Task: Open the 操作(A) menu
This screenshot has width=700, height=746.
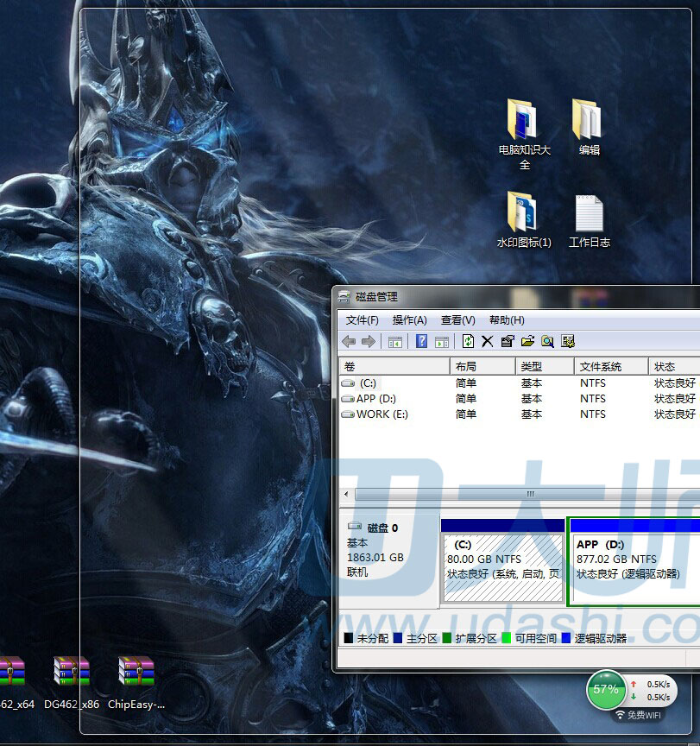Action: tap(409, 320)
